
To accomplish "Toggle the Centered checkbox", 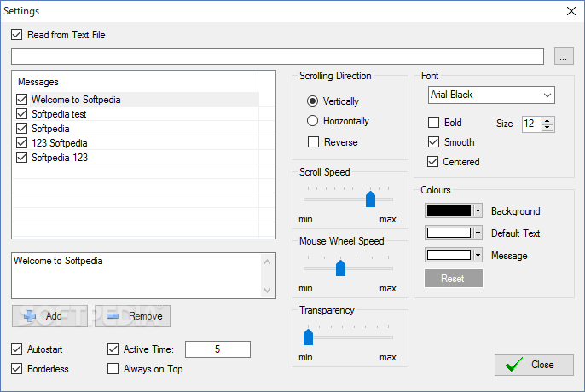I will (x=433, y=162).
